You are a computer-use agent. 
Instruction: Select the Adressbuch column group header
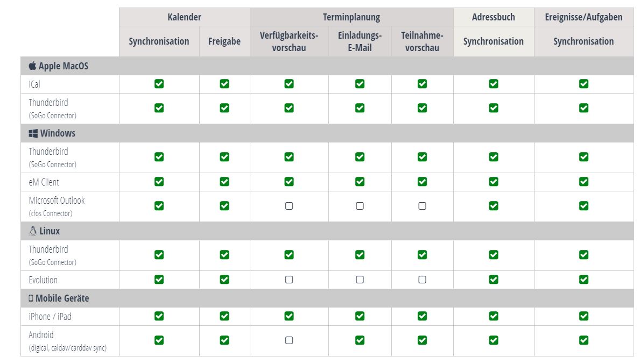pyautogui.click(x=494, y=17)
